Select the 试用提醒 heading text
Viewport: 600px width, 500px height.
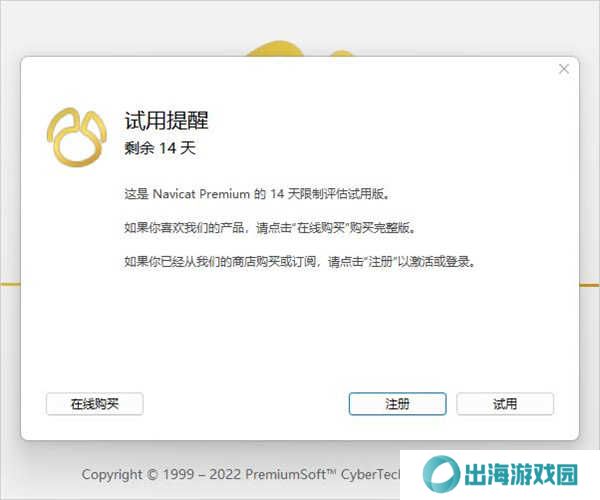[x=166, y=121]
